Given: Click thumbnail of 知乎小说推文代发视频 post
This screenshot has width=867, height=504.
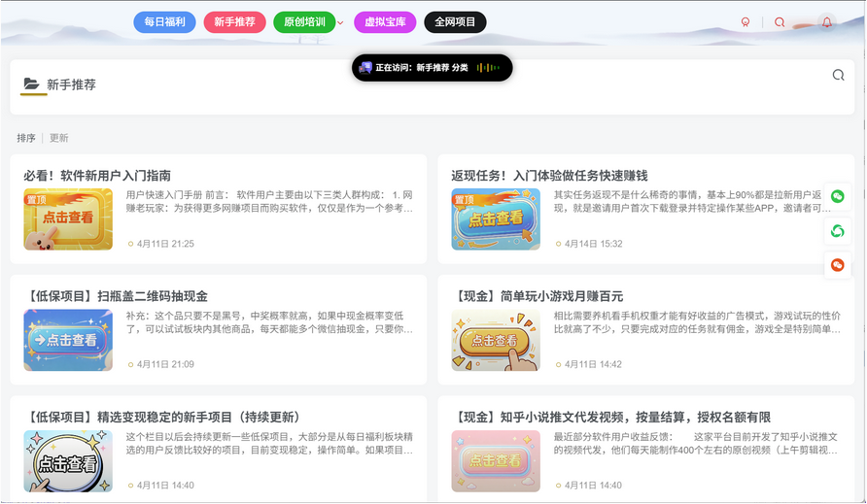Looking at the screenshot, I should pos(496,461).
